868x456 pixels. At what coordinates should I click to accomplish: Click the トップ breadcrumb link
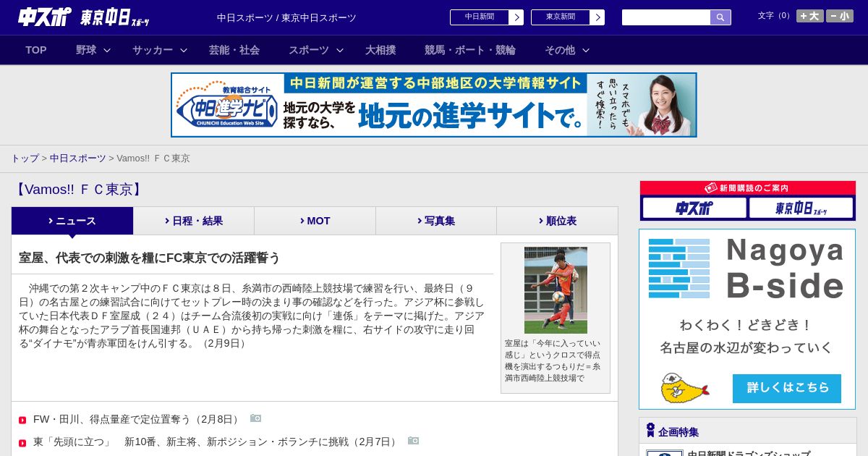click(25, 159)
